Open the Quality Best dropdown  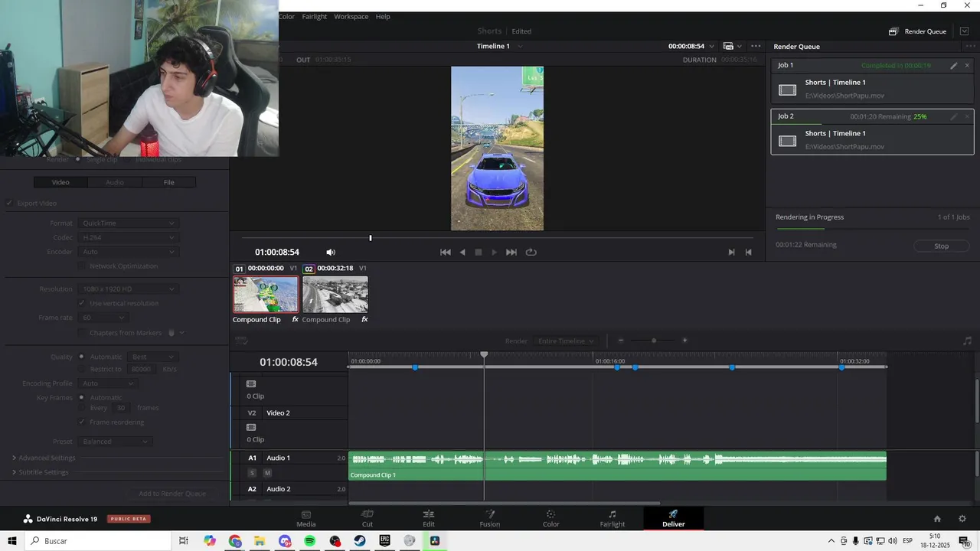pyautogui.click(x=154, y=357)
